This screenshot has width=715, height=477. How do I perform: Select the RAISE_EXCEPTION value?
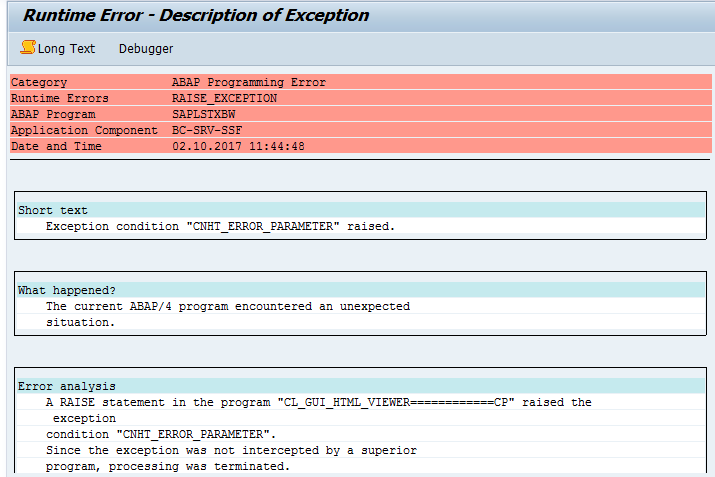224,98
